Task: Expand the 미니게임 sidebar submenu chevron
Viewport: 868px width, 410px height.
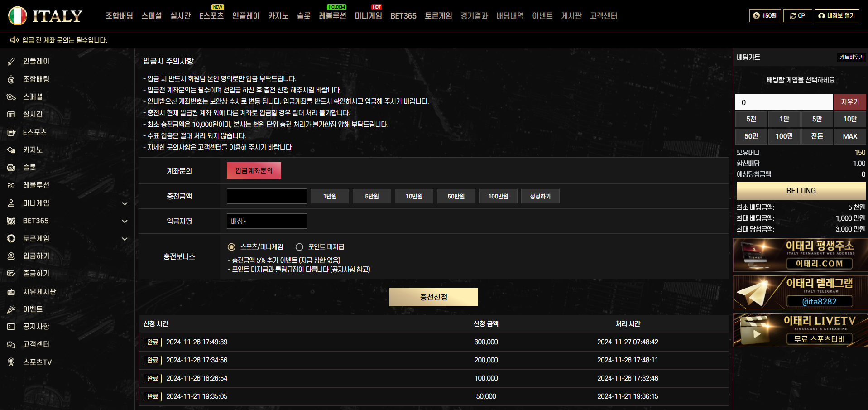Action: [125, 204]
